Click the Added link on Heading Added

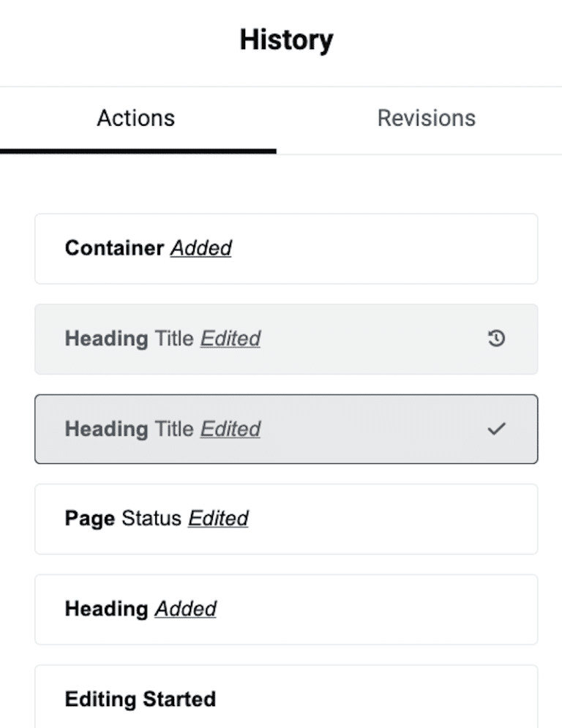pyautogui.click(x=186, y=609)
